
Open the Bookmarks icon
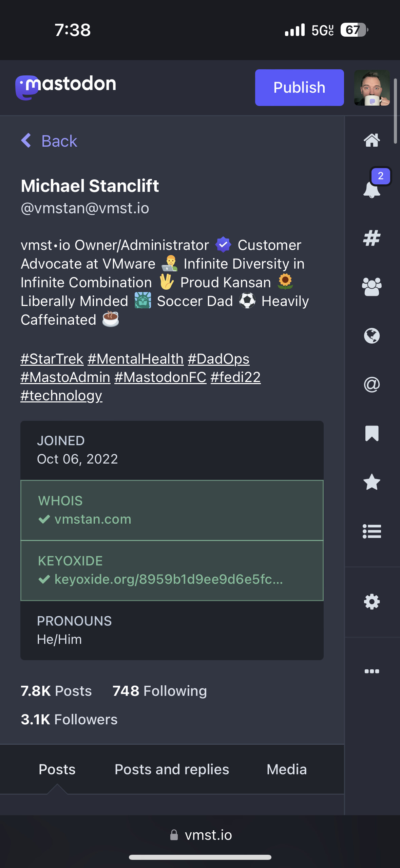click(x=372, y=433)
